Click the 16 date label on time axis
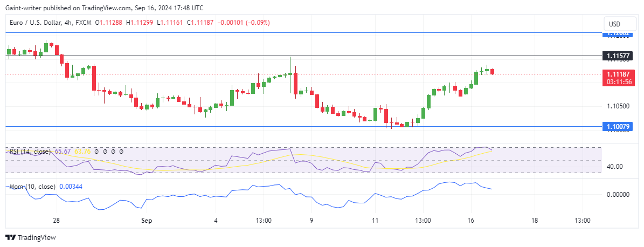 (x=470, y=220)
